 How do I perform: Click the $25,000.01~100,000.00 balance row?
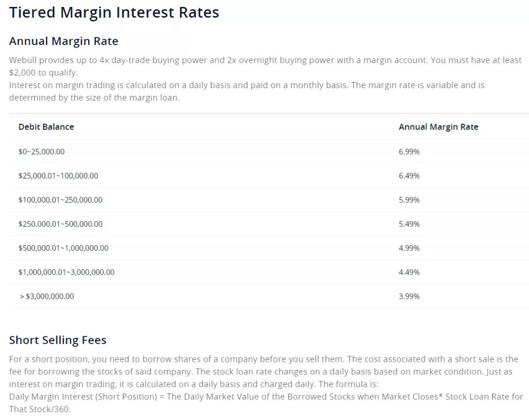(58, 176)
